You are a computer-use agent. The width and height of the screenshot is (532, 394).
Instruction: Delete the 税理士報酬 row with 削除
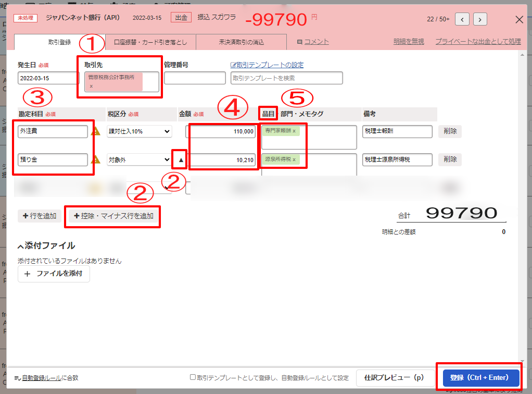(450, 131)
